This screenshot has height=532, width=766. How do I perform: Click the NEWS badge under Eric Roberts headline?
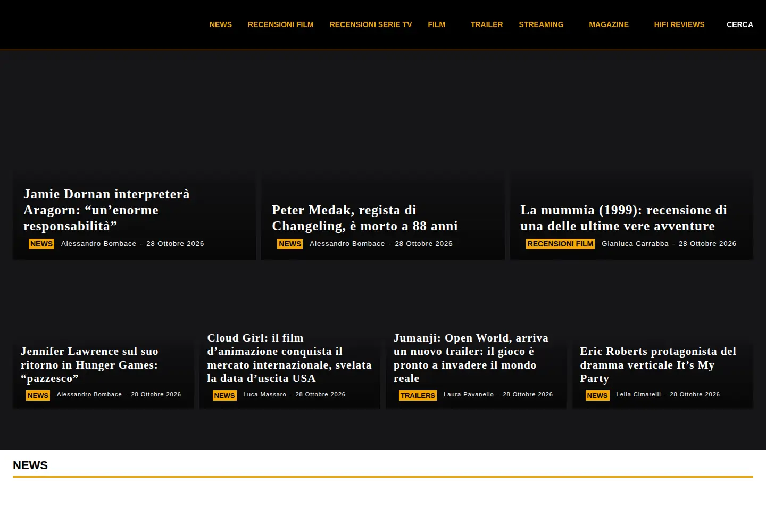[x=597, y=395]
